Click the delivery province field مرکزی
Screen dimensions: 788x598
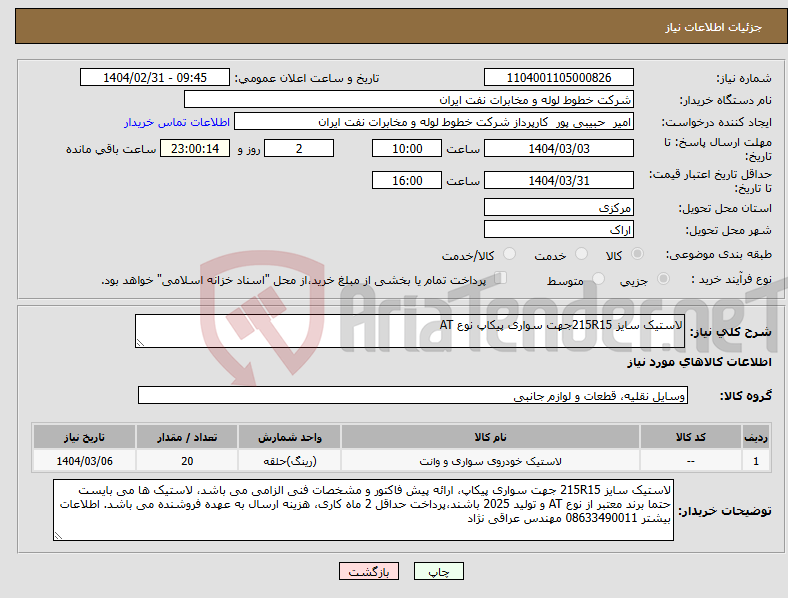click(x=558, y=207)
